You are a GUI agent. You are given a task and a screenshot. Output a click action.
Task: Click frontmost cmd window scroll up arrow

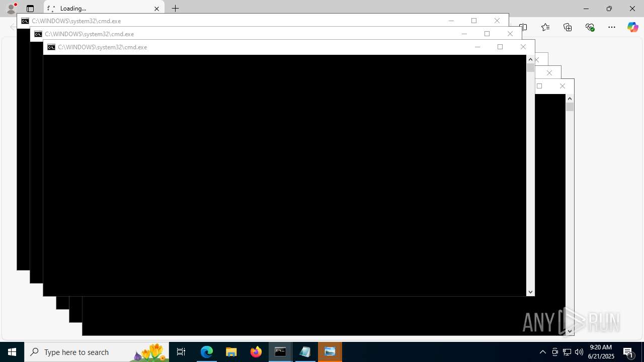(530, 59)
